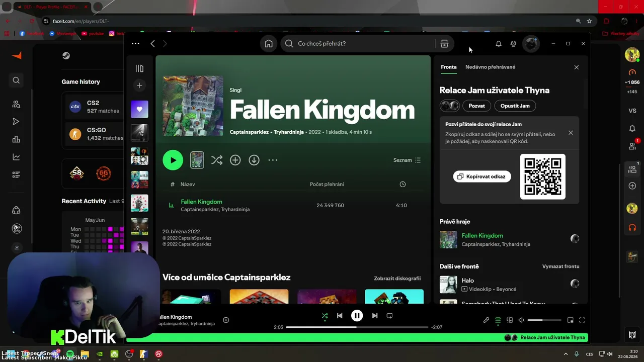The height and width of the screenshot is (362, 644).
Task: Close the queue panel
Action: pos(577,67)
